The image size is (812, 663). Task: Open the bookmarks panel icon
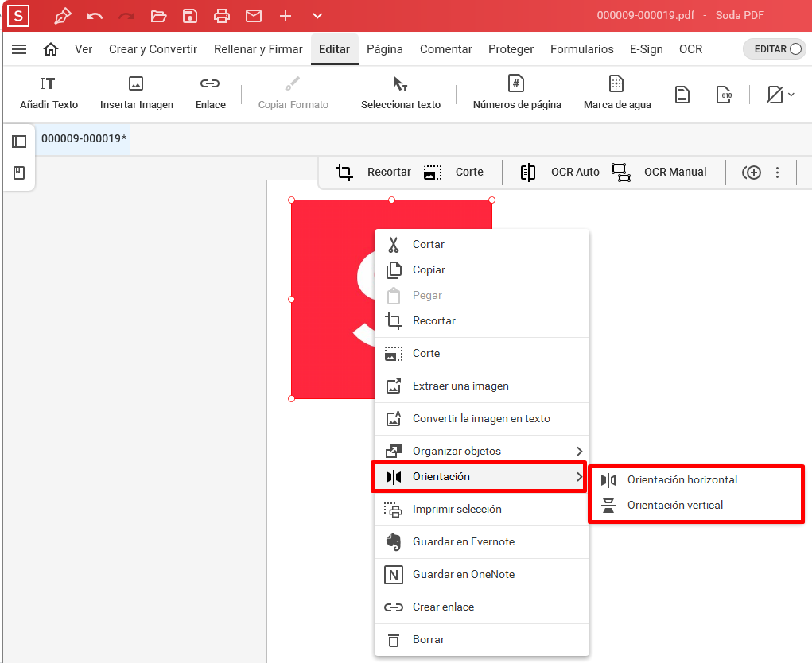point(19,173)
